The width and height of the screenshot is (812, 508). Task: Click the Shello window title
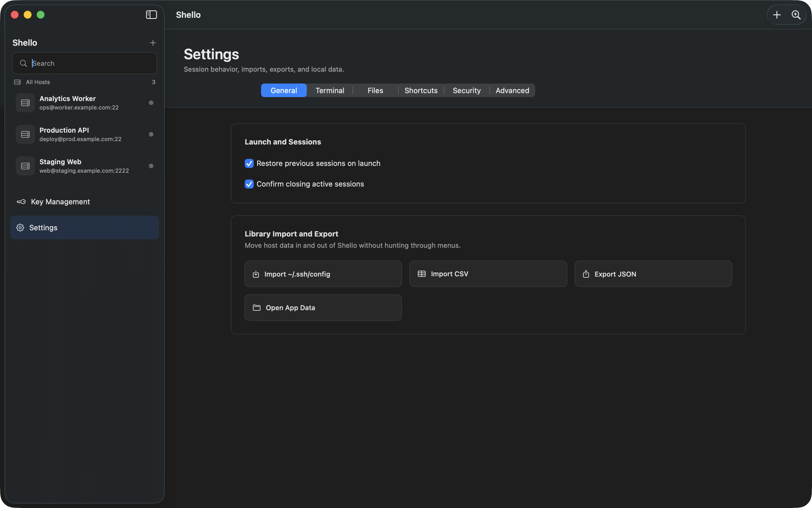(x=188, y=15)
